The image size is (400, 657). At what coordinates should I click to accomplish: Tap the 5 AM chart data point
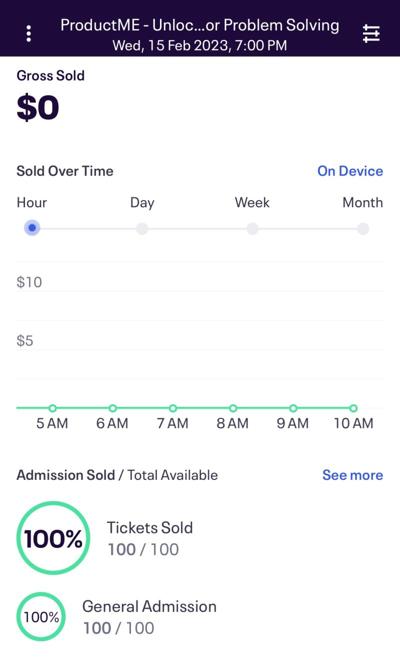52,408
